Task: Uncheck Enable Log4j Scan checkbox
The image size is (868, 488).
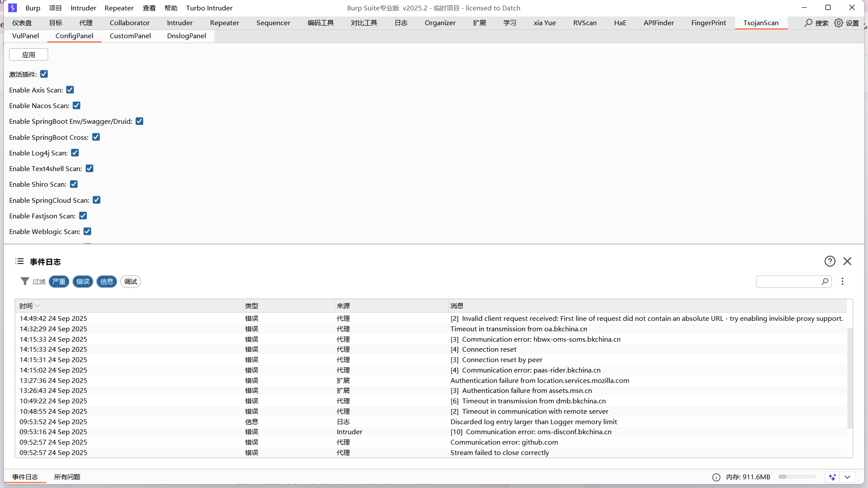Action: (x=75, y=153)
